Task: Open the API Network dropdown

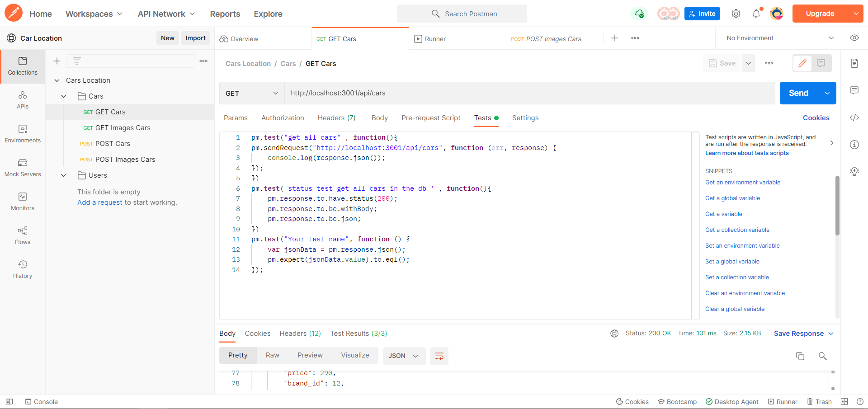Action: (x=166, y=14)
